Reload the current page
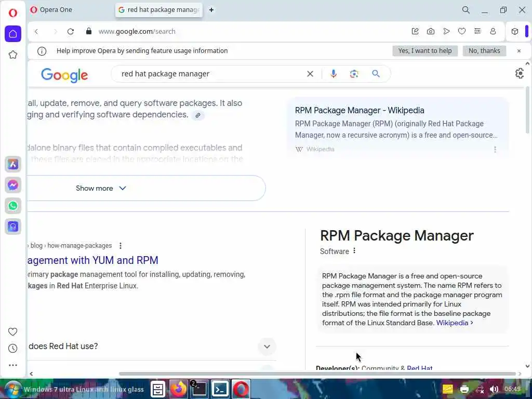Viewport: 532px width, 399px height. pos(71,32)
